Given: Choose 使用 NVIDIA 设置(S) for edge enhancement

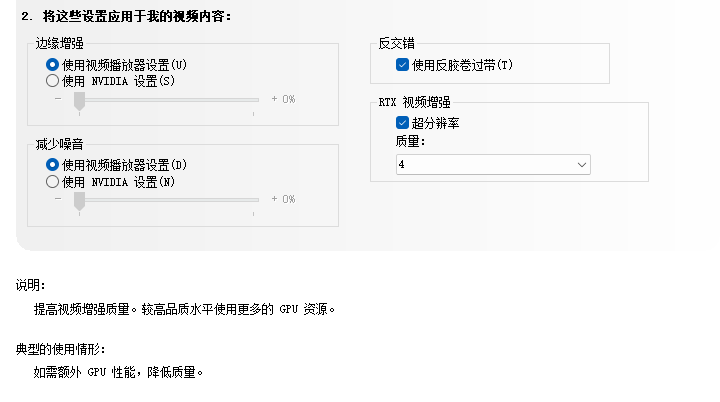Looking at the screenshot, I should (x=53, y=80).
